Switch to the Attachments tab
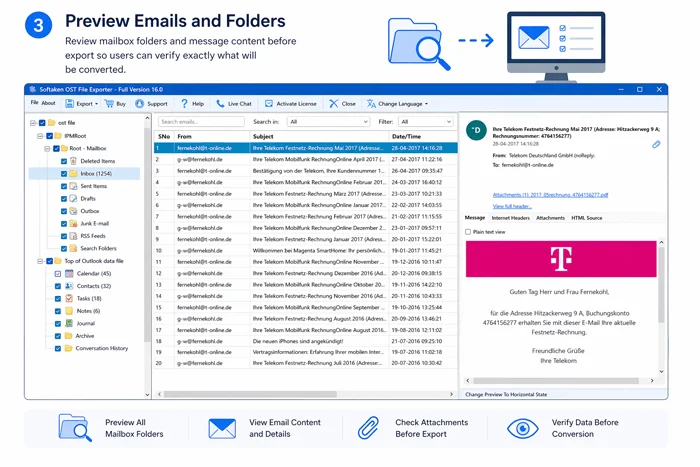This screenshot has width=700, height=467. coord(550,218)
